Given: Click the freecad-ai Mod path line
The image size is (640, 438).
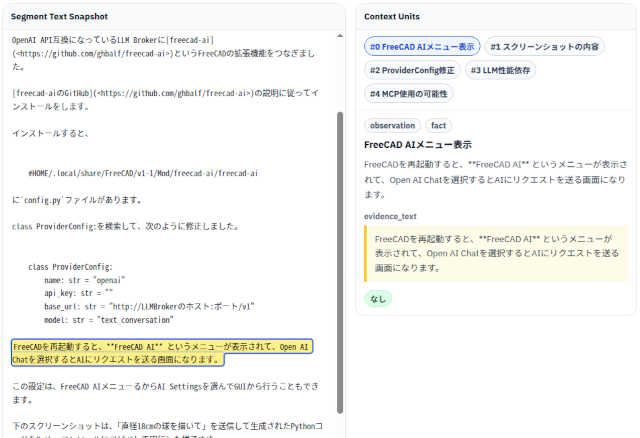Looking at the screenshot, I should tap(143, 173).
